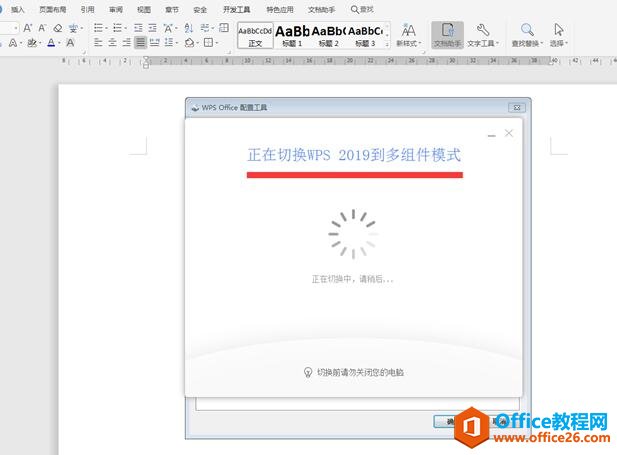Apply borders with the border icon
617x455 pixels.
click(x=209, y=43)
